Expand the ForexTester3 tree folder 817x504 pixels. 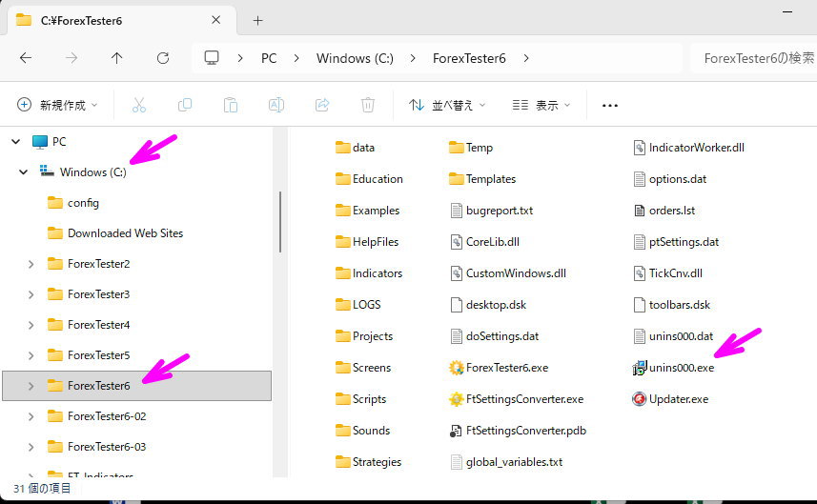coord(31,294)
